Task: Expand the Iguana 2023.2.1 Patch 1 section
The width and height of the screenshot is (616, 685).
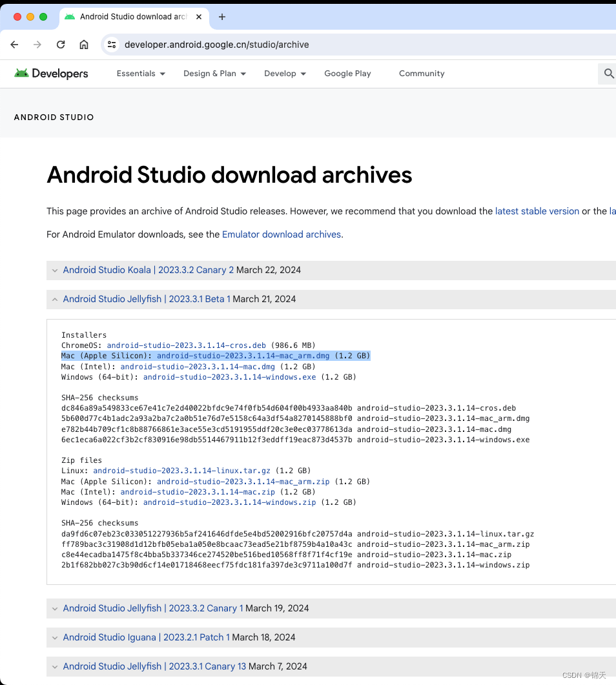Action: (x=55, y=638)
